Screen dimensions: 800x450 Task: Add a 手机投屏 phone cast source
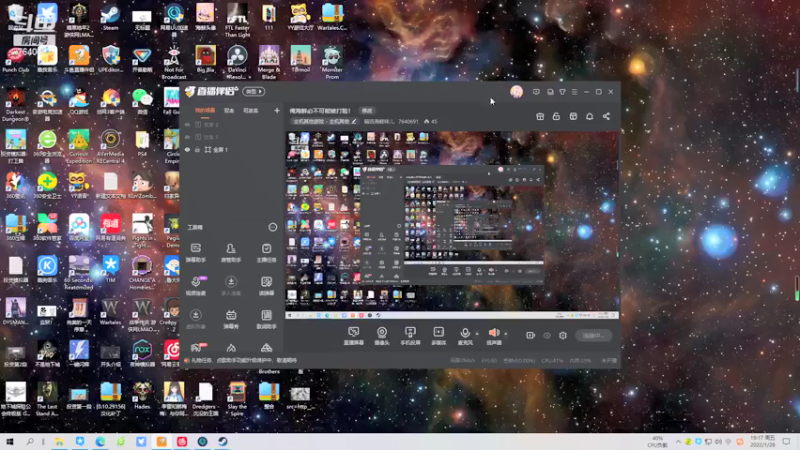click(410, 336)
